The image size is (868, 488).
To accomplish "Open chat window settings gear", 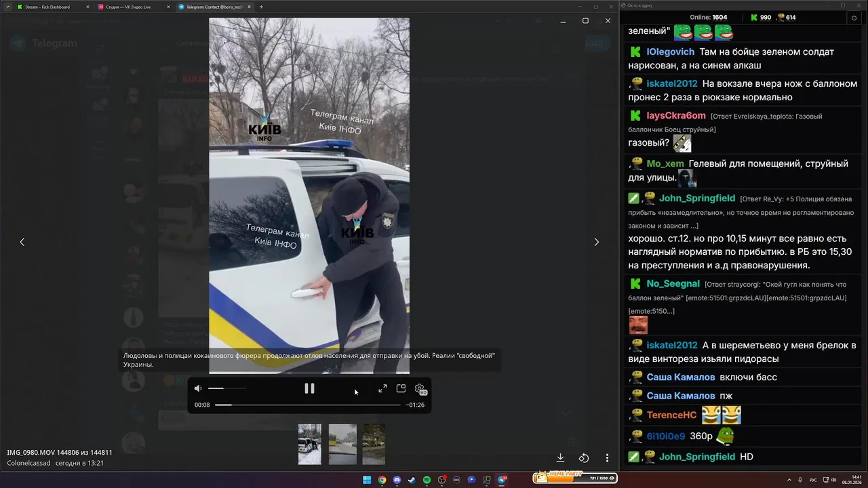I will [854, 18].
